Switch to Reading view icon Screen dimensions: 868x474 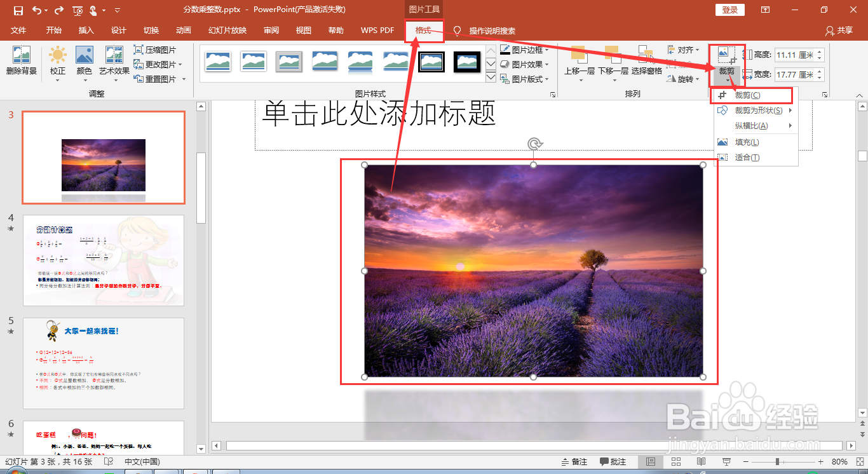702,461
